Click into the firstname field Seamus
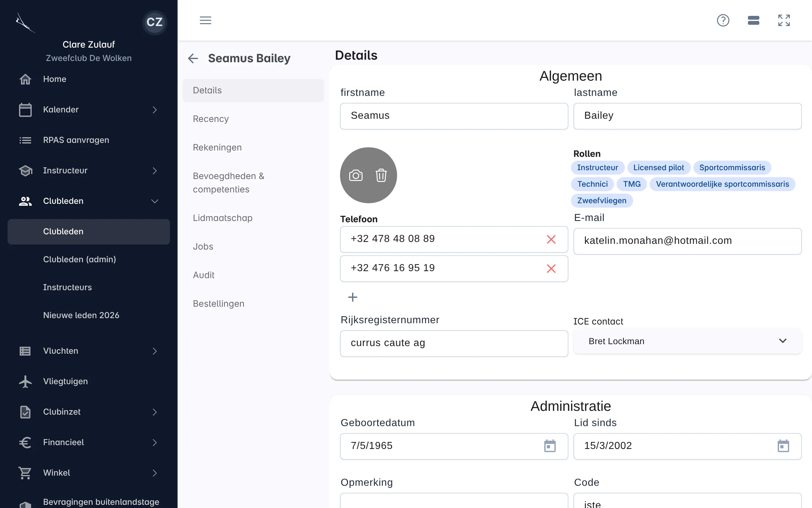Screen dimensions: 812x508 point(454,116)
